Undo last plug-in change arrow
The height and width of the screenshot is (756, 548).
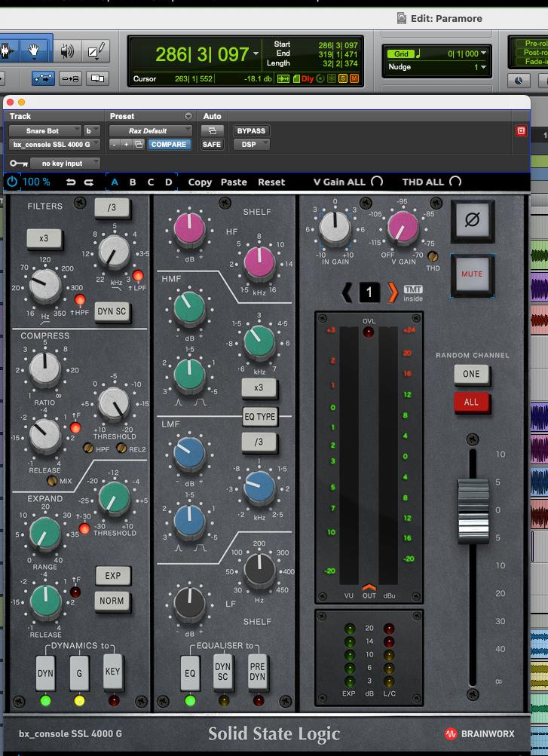71,182
